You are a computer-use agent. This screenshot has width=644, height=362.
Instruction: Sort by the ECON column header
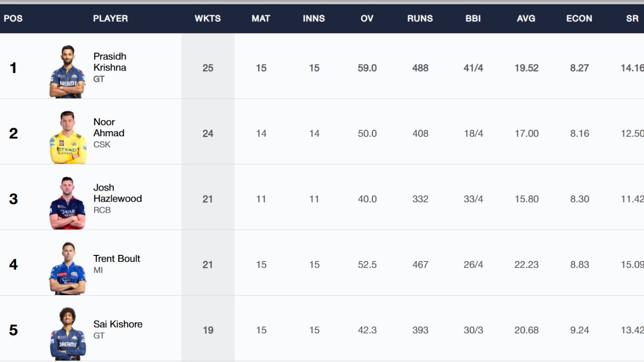579,18
